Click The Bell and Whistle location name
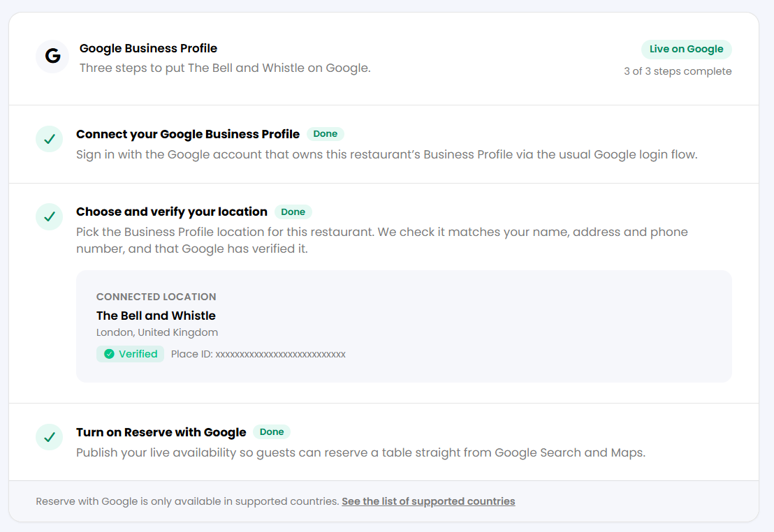Image resolution: width=774 pixels, height=532 pixels. [x=156, y=316]
